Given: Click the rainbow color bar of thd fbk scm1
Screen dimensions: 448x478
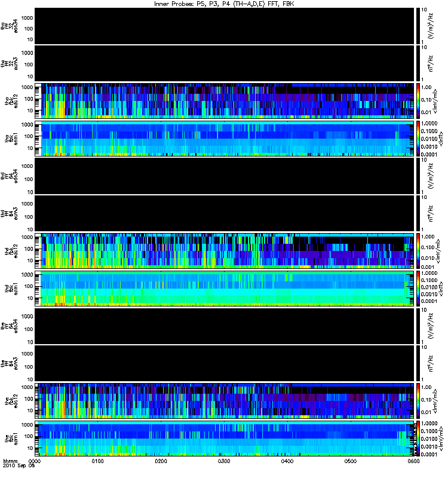Looking at the screenshot, I should click(418, 289).
